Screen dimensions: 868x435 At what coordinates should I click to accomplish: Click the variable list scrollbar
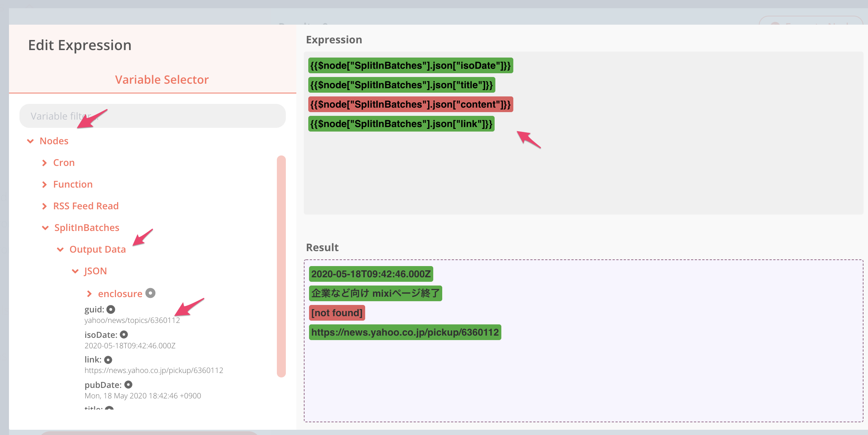[281, 266]
